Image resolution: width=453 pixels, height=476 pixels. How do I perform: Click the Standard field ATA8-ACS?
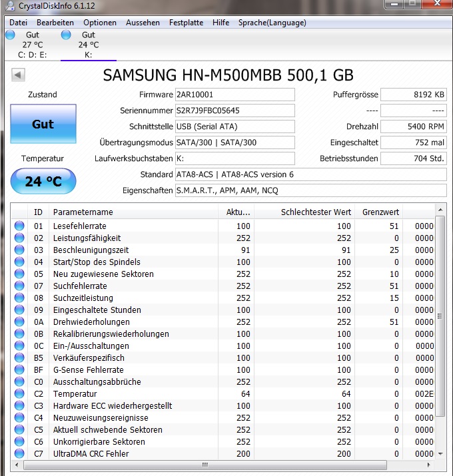pyautogui.click(x=311, y=174)
